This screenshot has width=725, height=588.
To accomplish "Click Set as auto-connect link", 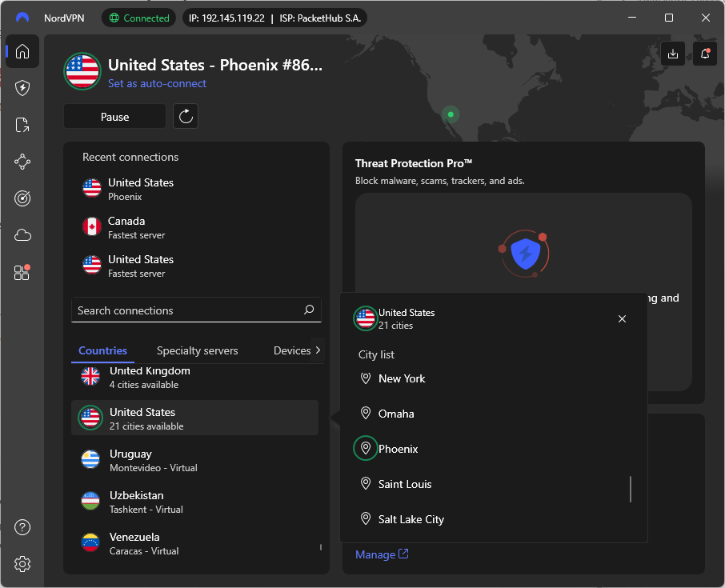I will click(157, 84).
